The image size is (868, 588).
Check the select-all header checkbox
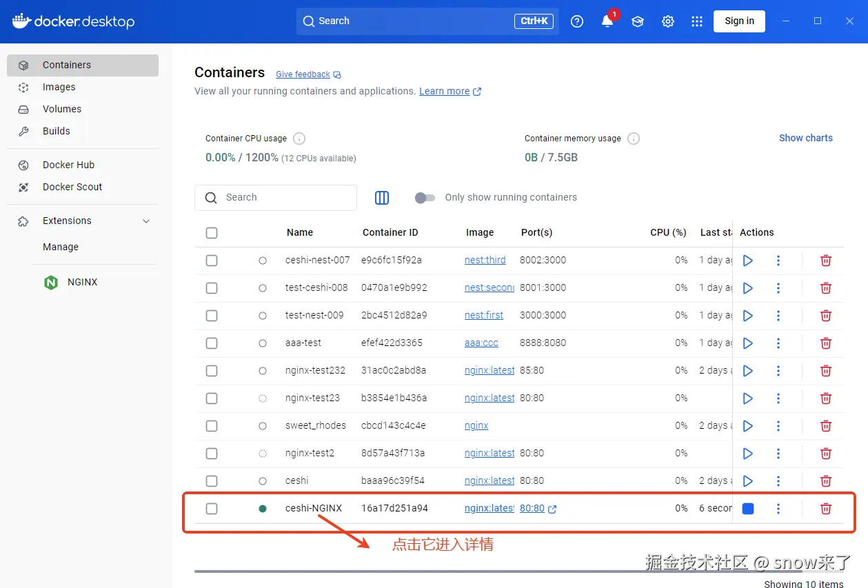point(212,233)
